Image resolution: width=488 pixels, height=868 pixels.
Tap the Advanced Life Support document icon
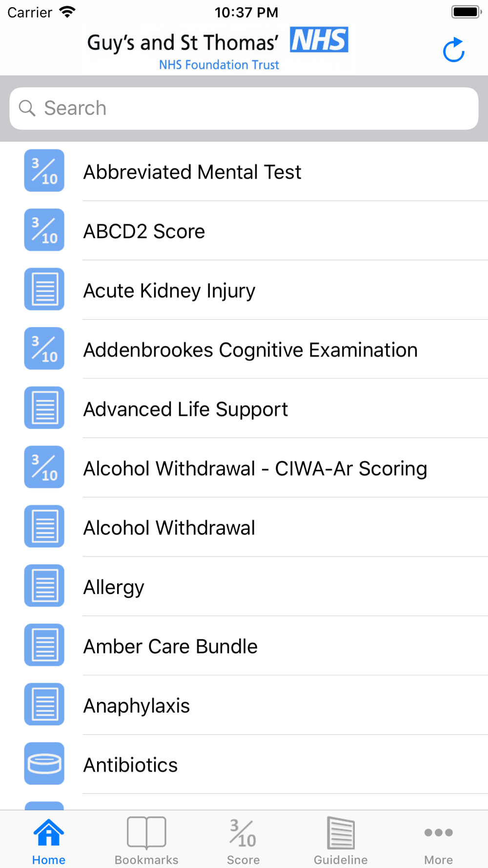point(44,408)
